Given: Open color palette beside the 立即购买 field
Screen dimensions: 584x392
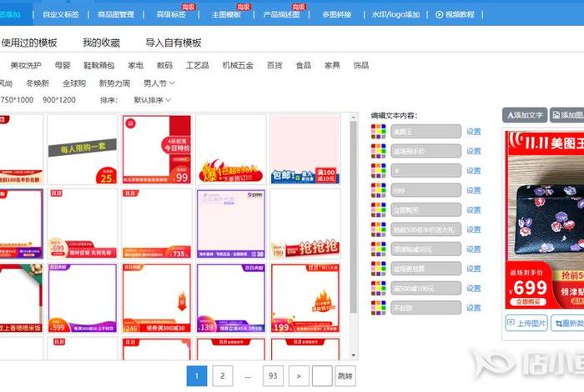Looking at the screenshot, I should (379, 210).
